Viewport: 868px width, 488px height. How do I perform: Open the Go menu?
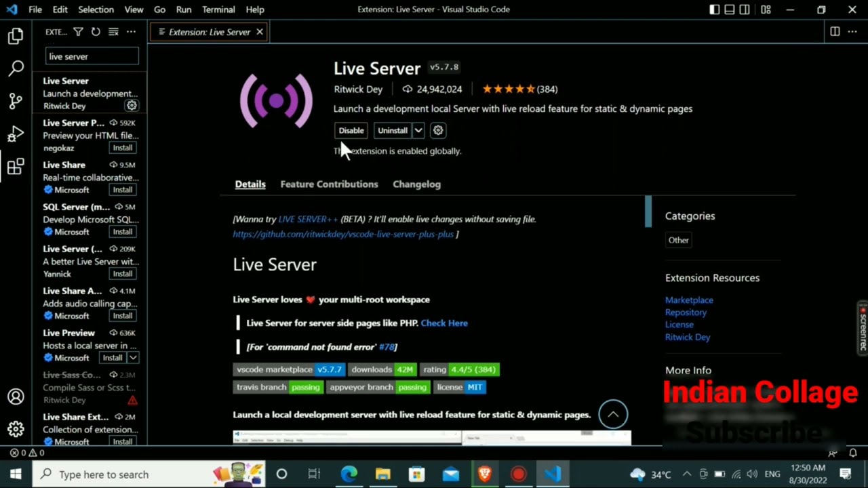coord(159,9)
